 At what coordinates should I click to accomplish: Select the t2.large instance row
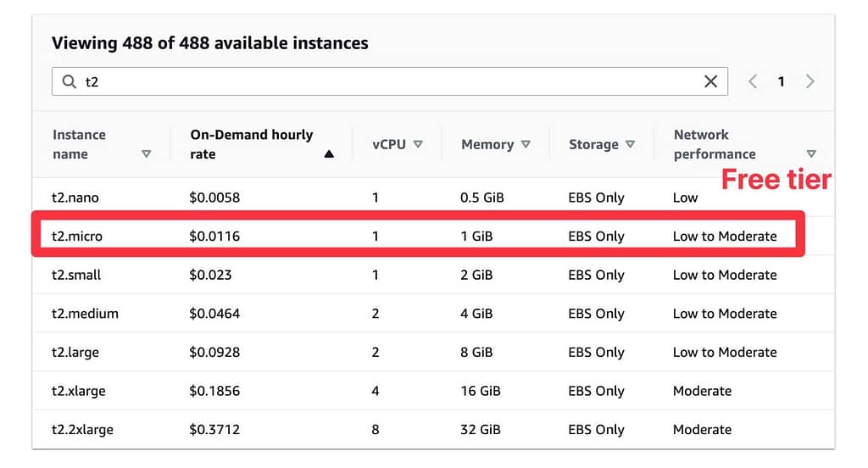point(433,352)
